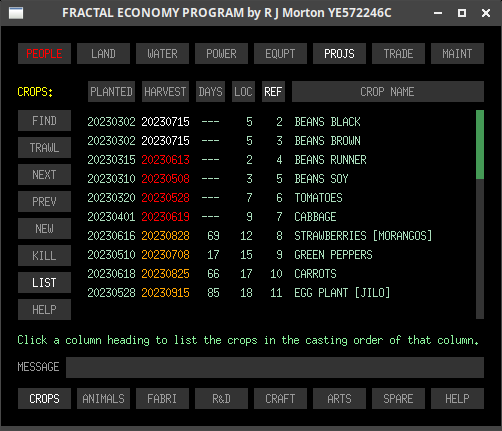Open the ANIMALS bottom tab

[x=103, y=398]
